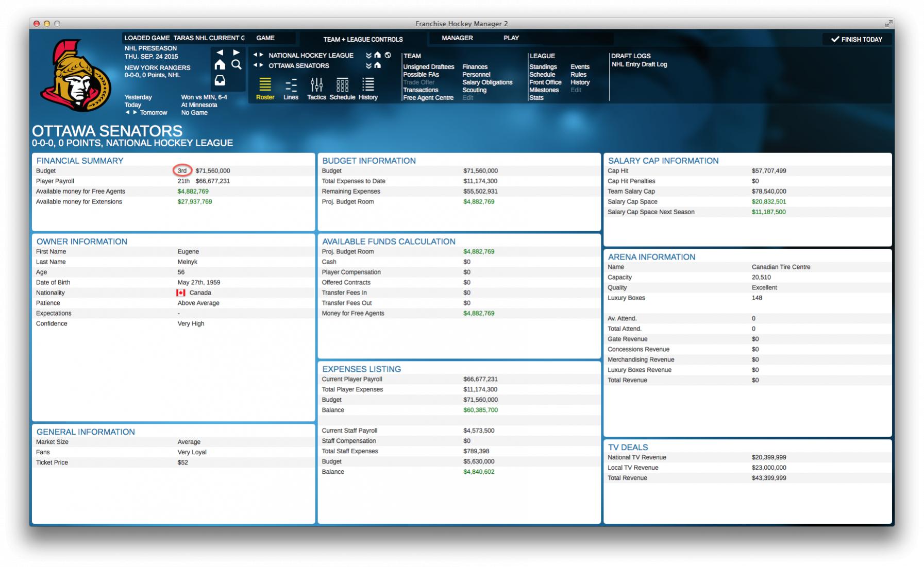Open the Lines icon

coord(291,85)
